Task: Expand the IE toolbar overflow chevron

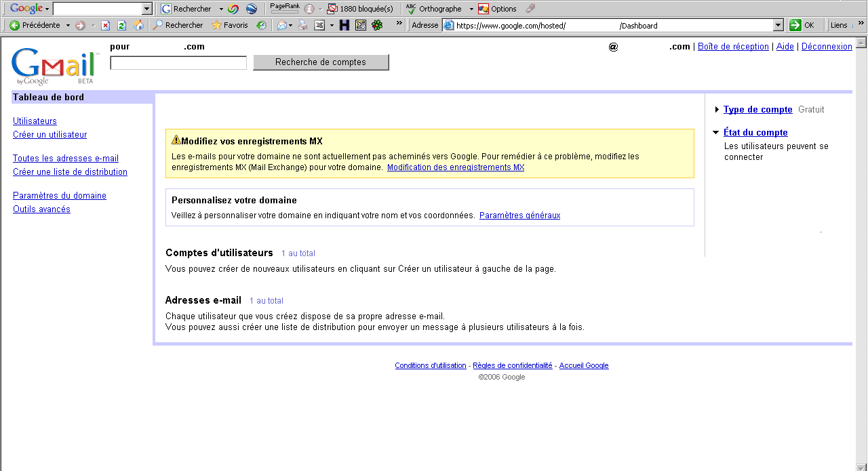Action: click(400, 23)
